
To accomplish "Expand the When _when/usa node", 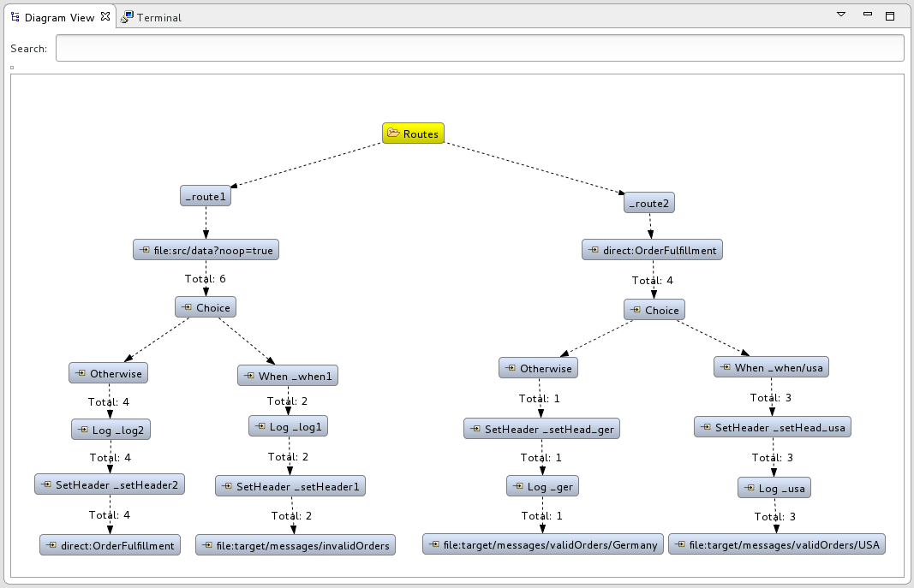I will [x=725, y=368].
